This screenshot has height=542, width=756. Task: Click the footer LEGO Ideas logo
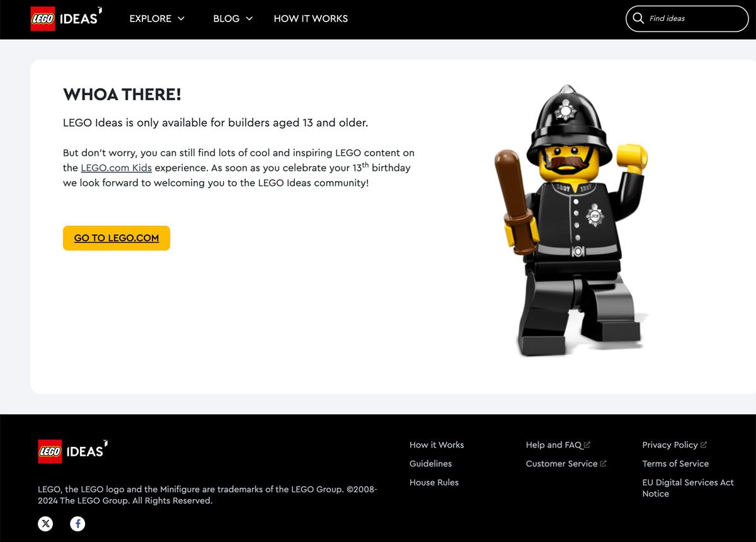(x=73, y=451)
